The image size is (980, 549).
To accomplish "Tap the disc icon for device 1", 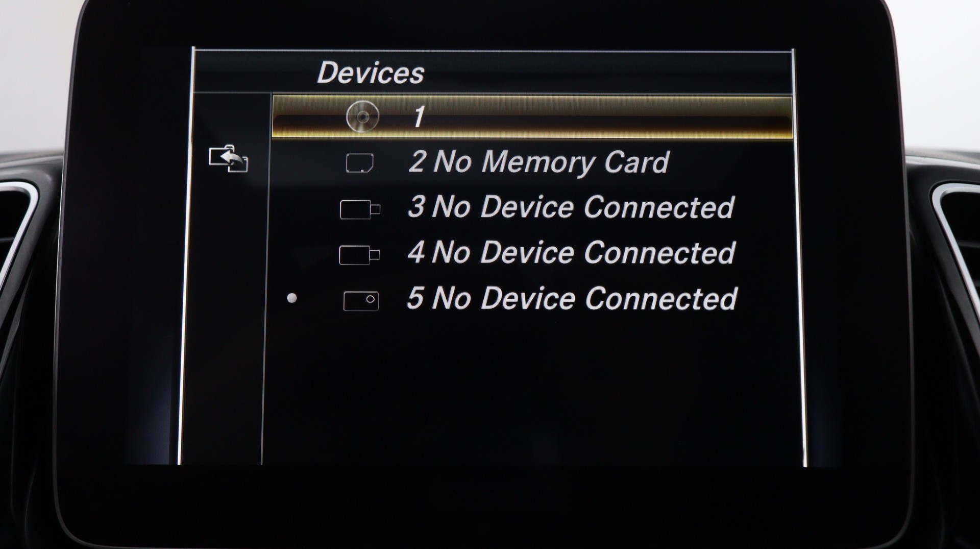I will (362, 117).
